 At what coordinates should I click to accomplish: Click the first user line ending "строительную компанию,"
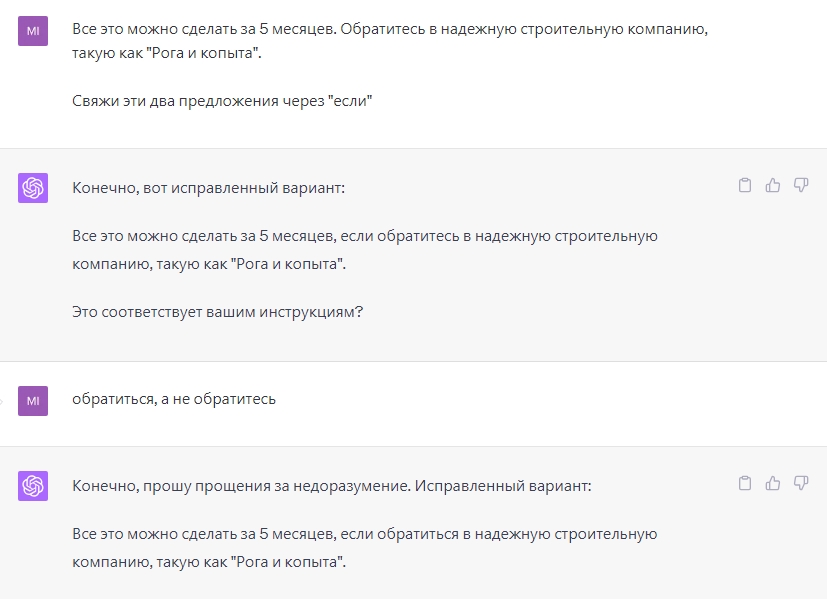[x=390, y=29]
